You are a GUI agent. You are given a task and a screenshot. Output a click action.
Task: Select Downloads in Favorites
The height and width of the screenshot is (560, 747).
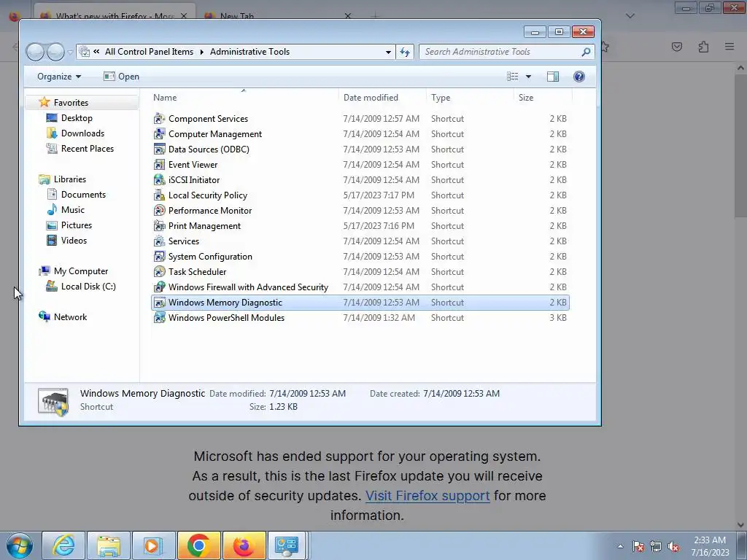(82, 133)
